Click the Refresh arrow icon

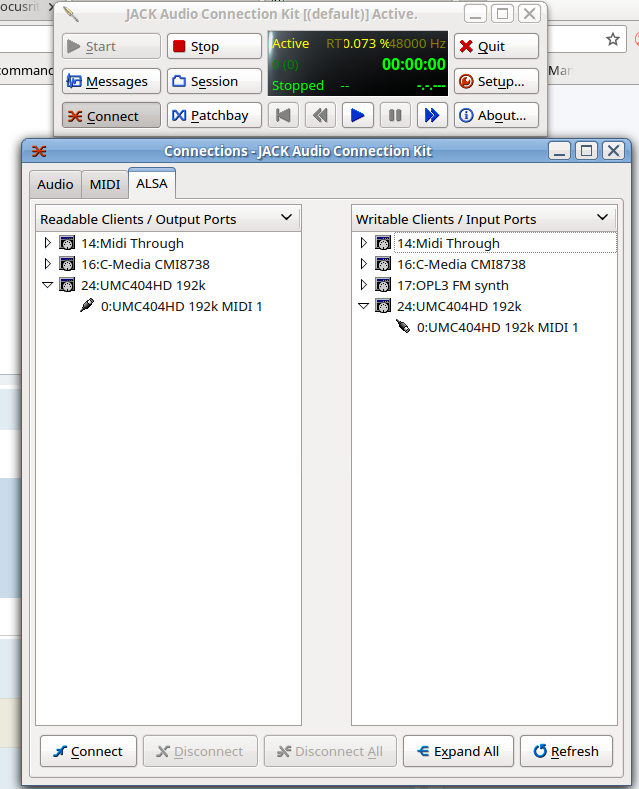pos(540,751)
